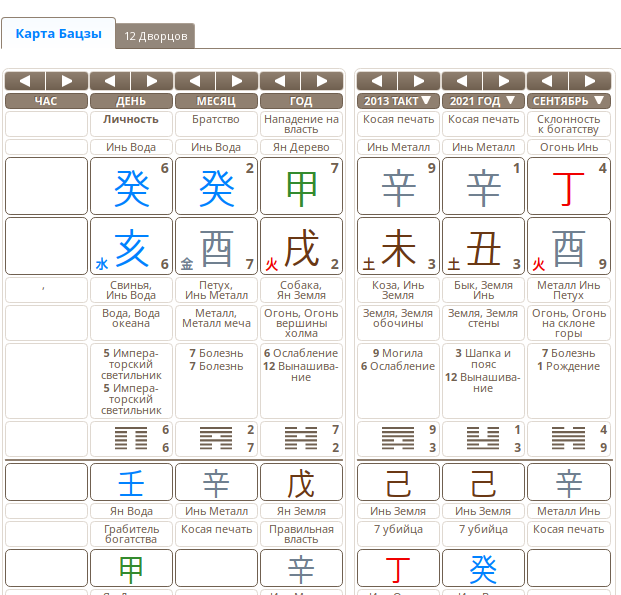Click the year hexagram symbol 7/2
Screen dimensions: 621x595
(x=301, y=439)
